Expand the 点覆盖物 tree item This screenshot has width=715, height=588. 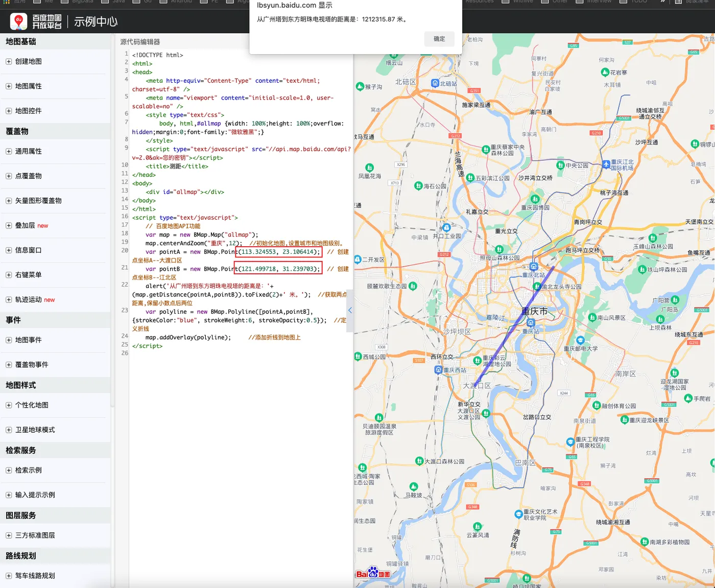coord(9,176)
